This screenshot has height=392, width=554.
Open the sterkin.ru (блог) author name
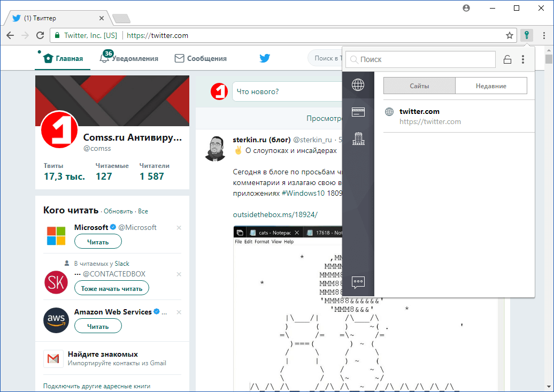(261, 140)
